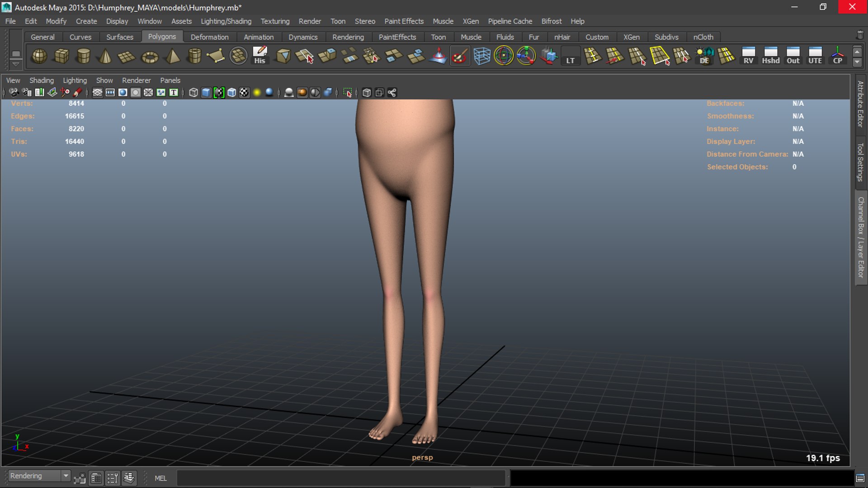868x488 pixels.
Task: Switch to the Deformation shelf tab
Action: pyautogui.click(x=210, y=37)
